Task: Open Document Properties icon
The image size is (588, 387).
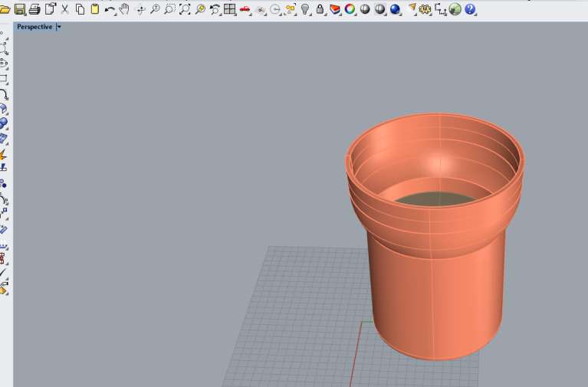Action: pos(50,9)
